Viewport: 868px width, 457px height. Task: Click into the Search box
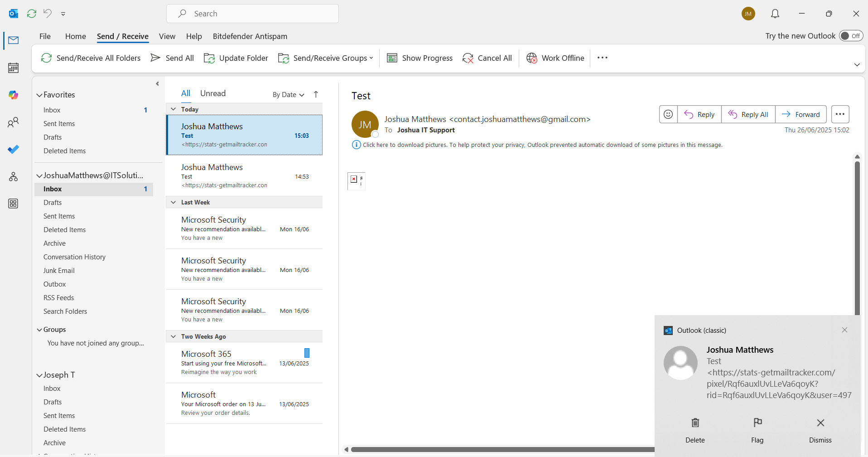point(252,14)
